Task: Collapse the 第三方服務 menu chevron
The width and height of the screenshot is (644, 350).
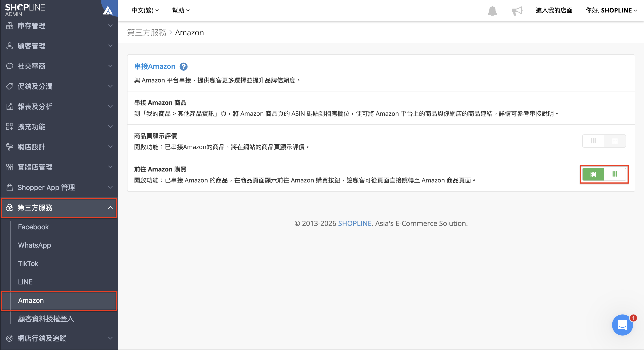Action: click(110, 207)
